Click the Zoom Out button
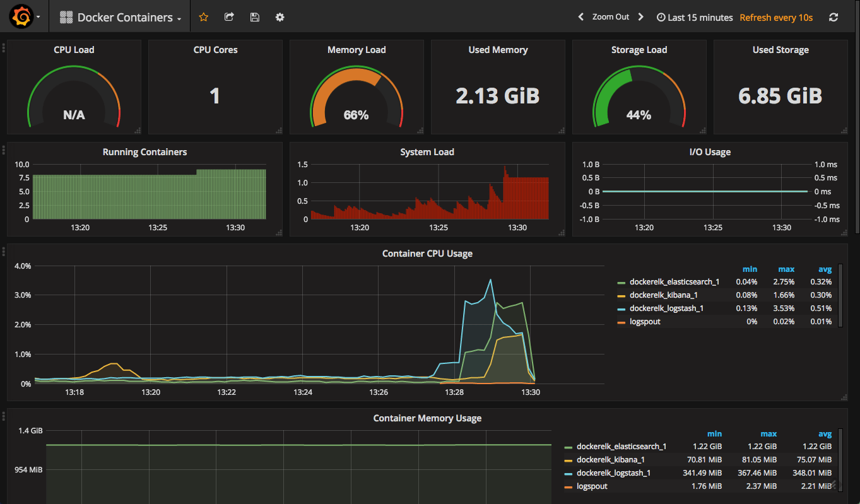Screen dimensions: 860x504 [610, 17]
